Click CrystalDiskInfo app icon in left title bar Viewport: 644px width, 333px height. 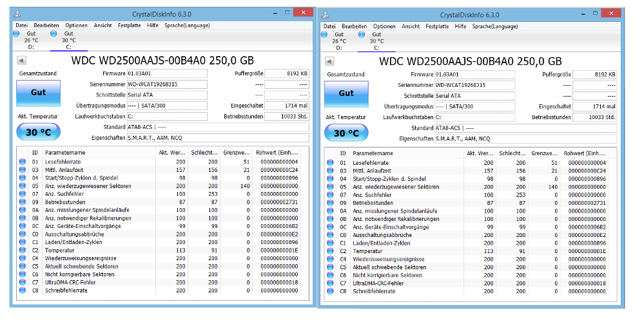point(17,14)
